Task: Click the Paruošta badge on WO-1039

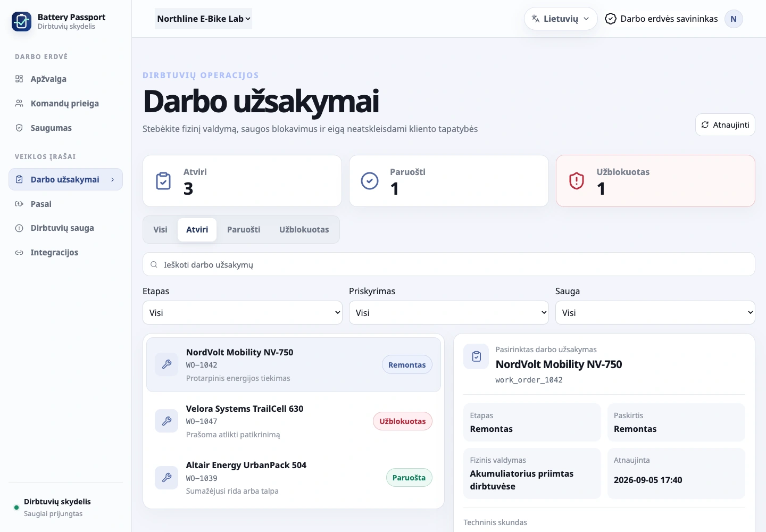Action: click(409, 478)
